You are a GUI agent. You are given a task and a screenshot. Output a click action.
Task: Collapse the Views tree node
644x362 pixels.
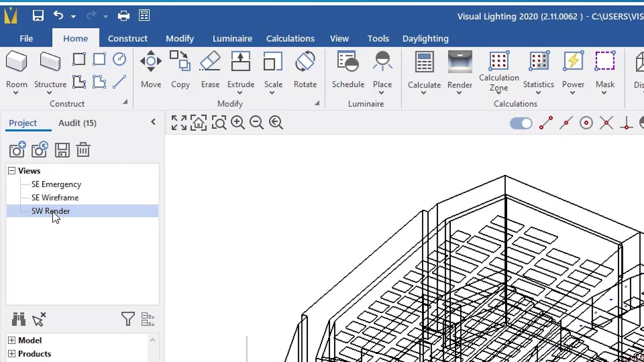click(x=12, y=171)
